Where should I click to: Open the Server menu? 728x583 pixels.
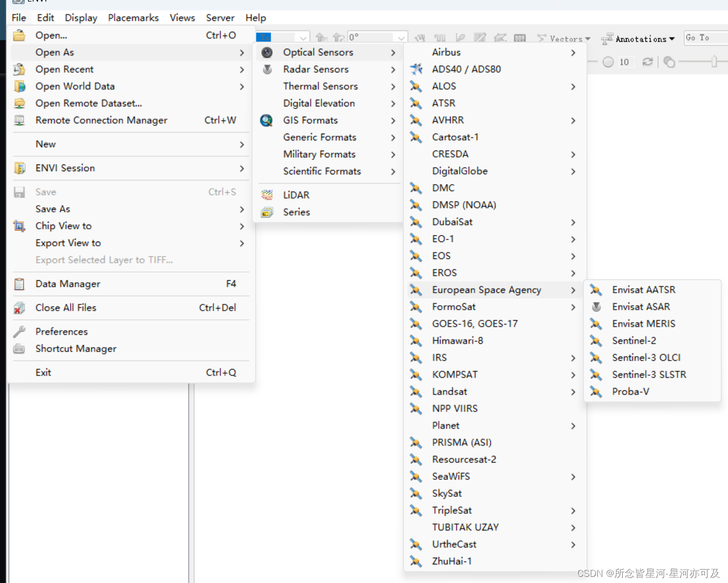point(220,17)
